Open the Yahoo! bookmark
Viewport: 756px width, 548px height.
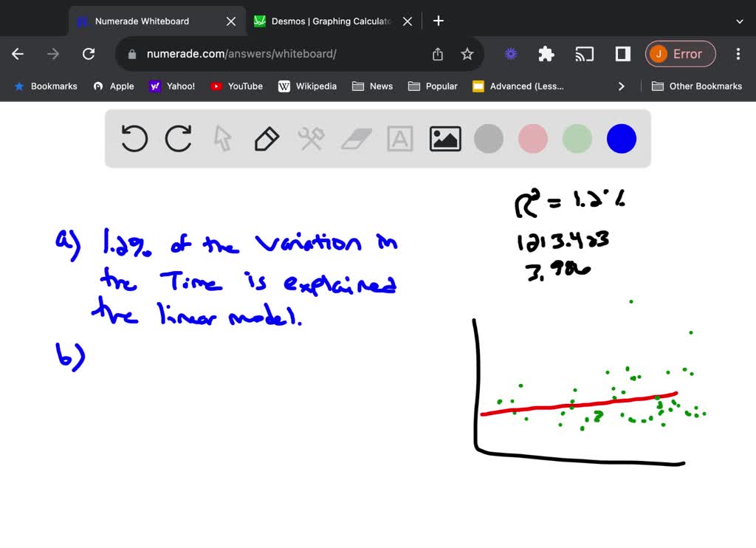172,86
